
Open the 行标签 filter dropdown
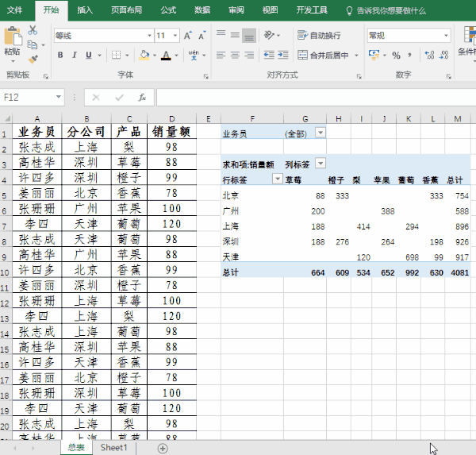(278, 179)
